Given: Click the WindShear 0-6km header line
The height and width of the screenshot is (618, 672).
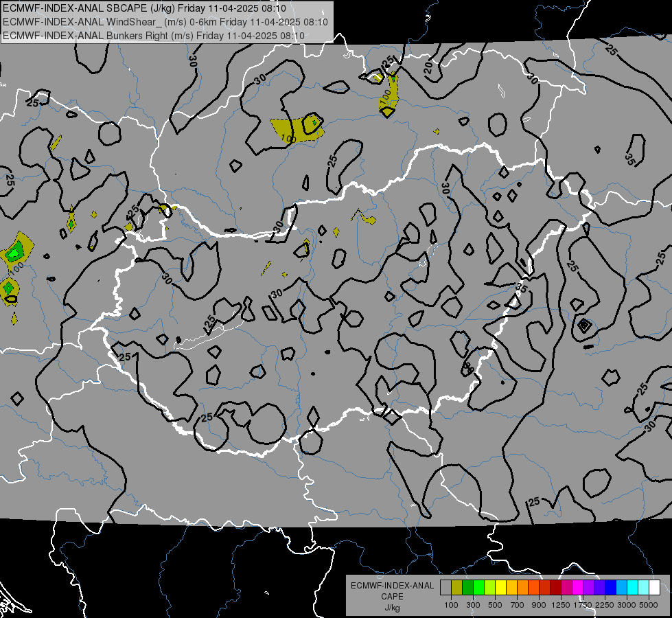Looking at the screenshot, I should pos(165,22).
